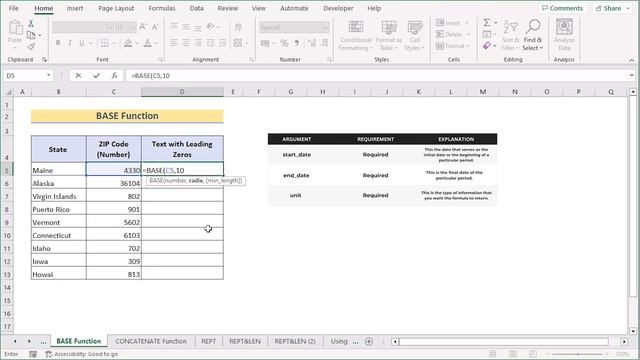Open Conditional Formatting menu
The height and width of the screenshot is (360, 640).
pos(356,36)
